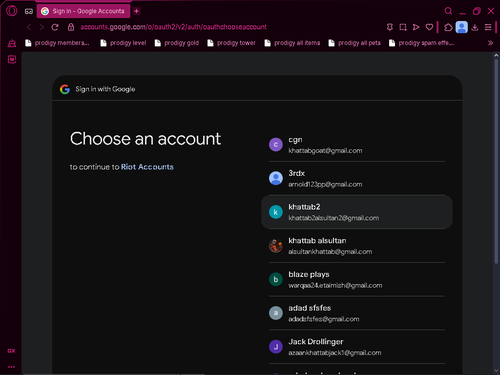Choose the khattab alsultan account
This screenshot has width=500, height=375.
[357, 246]
